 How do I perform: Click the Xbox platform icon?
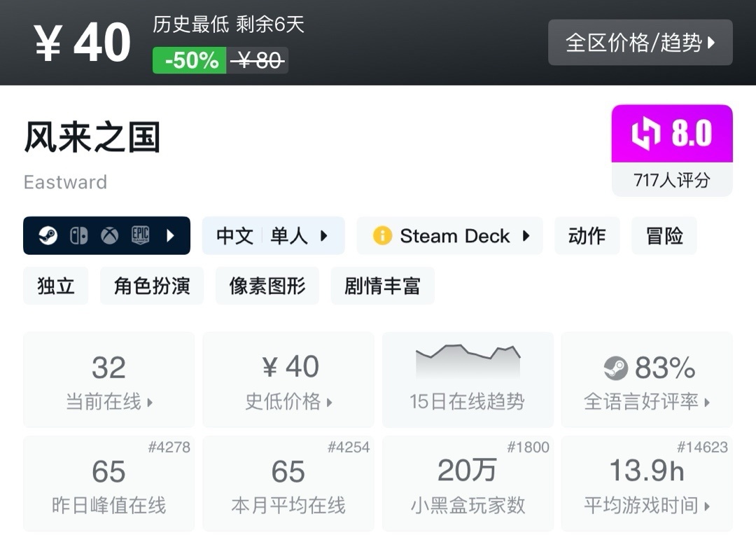(109, 236)
